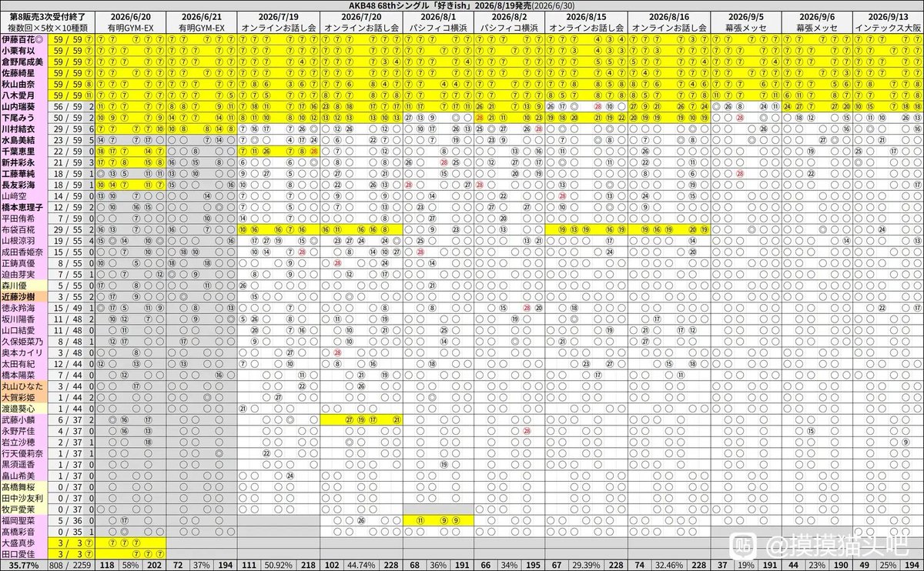Click member name 秋山由奈
Viewport: 924px width, 571px height.
coord(19,86)
